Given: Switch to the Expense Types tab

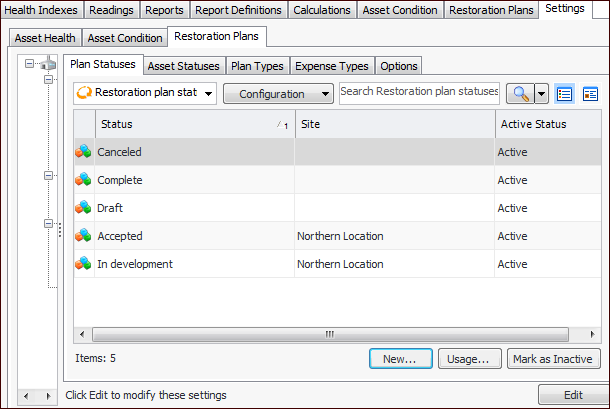Looking at the screenshot, I should click(x=335, y=66).
